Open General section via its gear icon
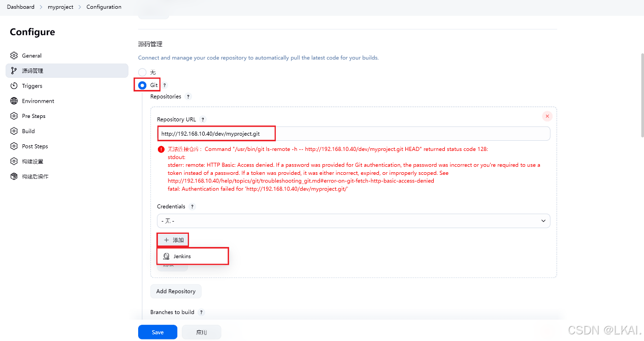Viewport: 644px width, 341px height. coord(14,55)
